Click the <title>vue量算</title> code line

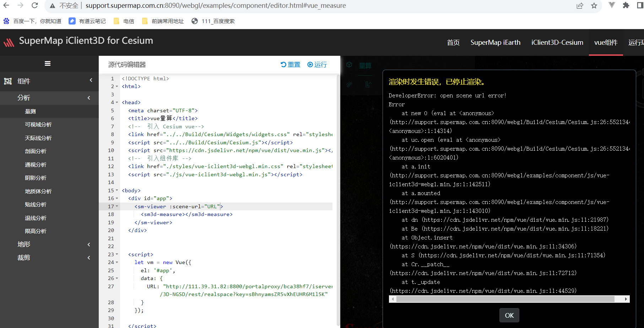coord(163,118)
